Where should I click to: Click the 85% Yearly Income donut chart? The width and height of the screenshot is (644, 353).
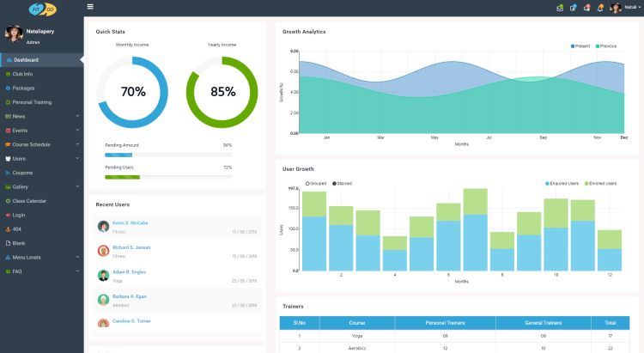click(x=222, y=92)
